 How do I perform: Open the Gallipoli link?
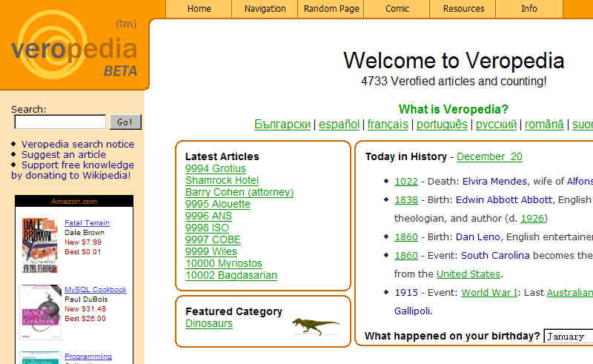[x=412, y=311]
